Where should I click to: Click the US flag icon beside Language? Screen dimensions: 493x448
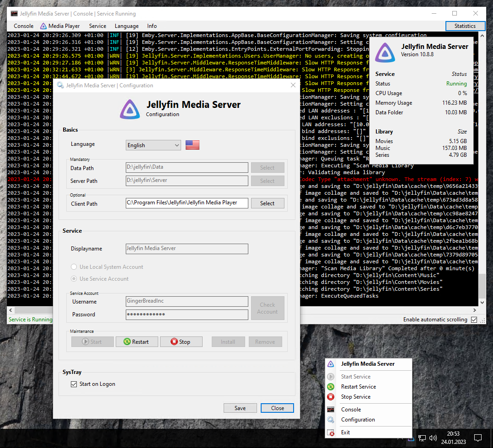click(193, 145)
